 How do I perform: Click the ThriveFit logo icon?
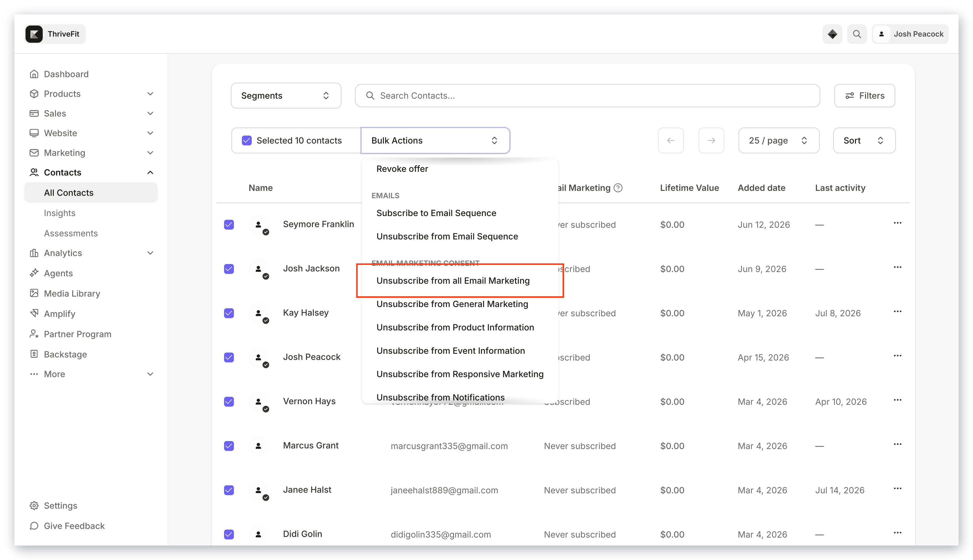[x=34, y=34]
